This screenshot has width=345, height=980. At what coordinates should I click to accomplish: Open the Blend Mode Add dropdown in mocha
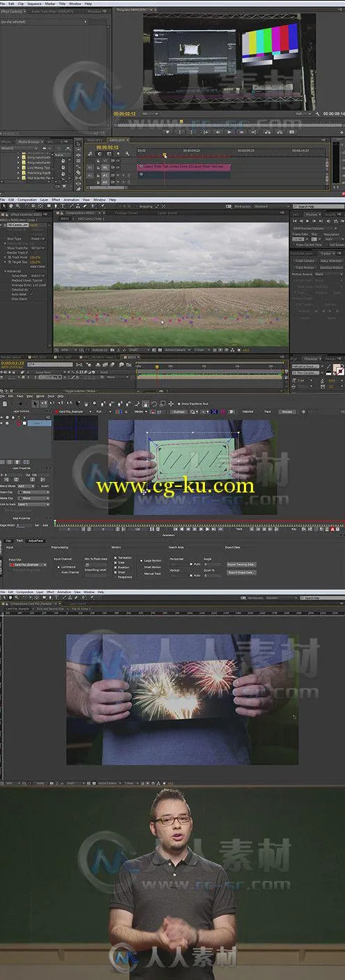tap(24, 485)
